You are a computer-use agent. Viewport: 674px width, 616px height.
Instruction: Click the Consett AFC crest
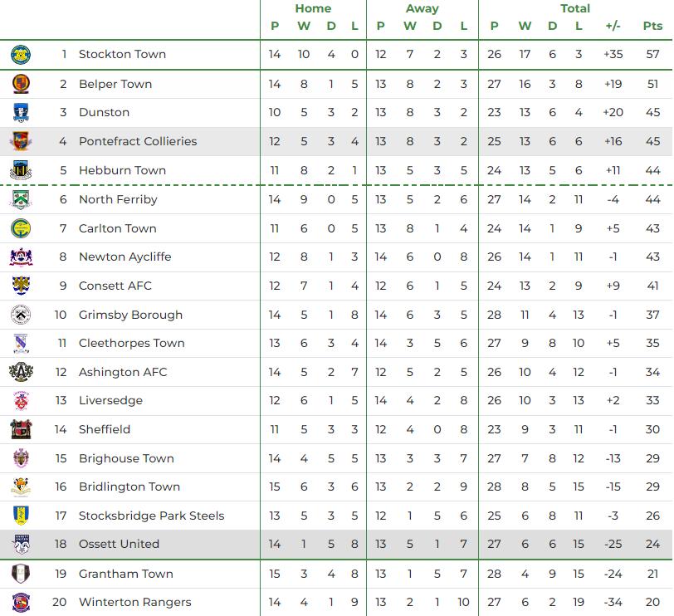click(21, 286)
